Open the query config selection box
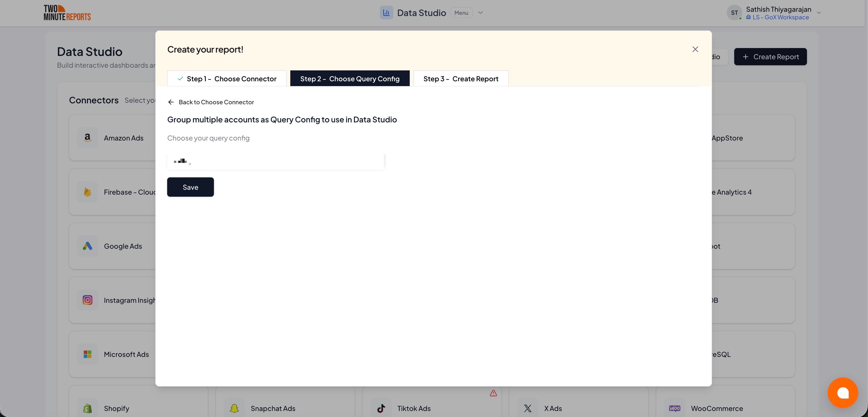Image resolution: width=868 pixels, height=417 pixels. coord(276,161)
